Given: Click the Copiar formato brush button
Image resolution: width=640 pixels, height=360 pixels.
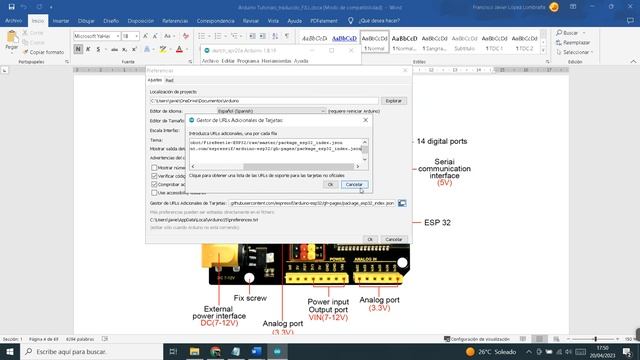Looking at the screenshot, I should tap(43, 52).
